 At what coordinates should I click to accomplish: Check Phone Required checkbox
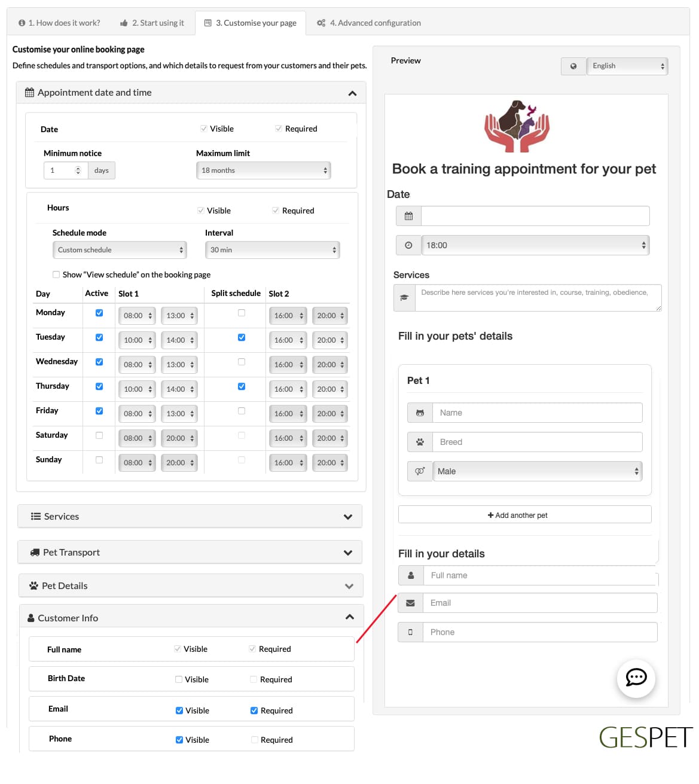(x=254, y=740)
